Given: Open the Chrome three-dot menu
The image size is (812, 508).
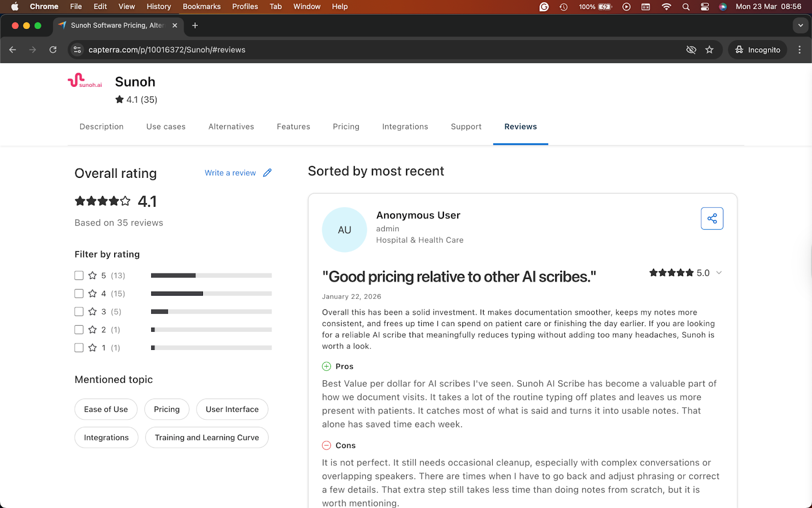Looking at the screenshot, I should [799, 50].
